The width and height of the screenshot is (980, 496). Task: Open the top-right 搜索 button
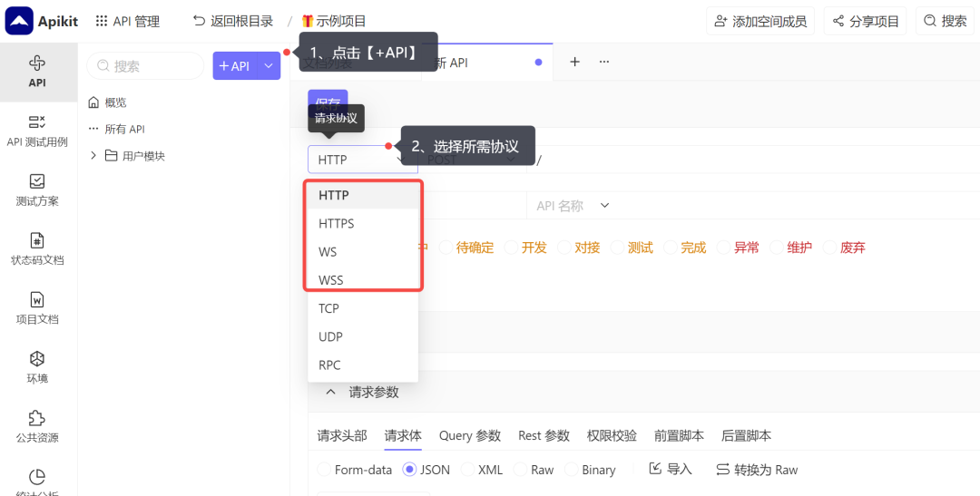click(x=945, y=21)
